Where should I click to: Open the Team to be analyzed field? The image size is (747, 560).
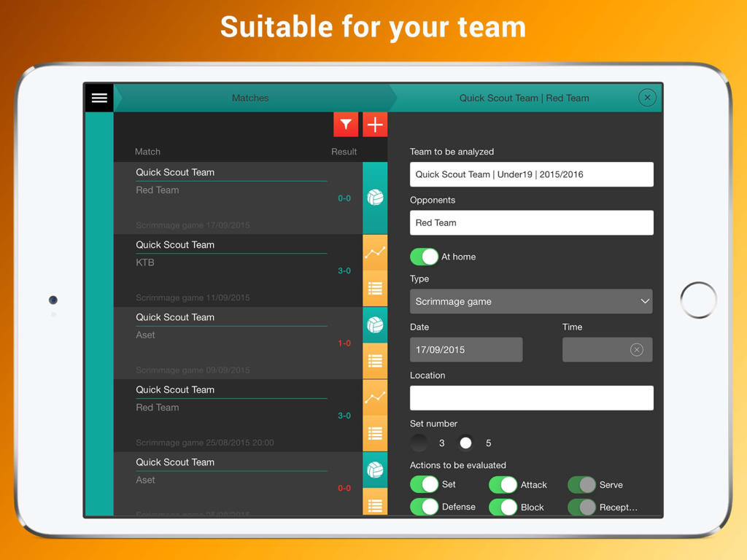(x=531, y=174)
